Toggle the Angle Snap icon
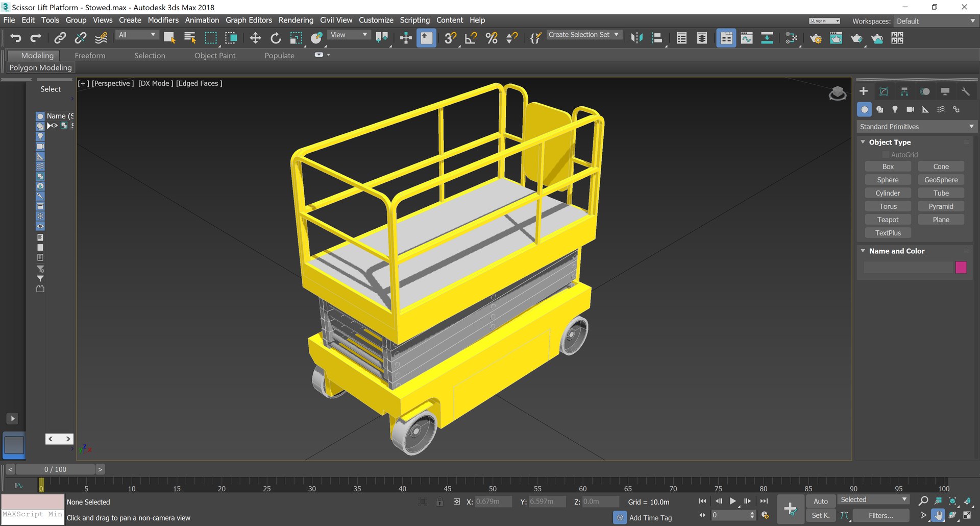This screenshot has height=526, width=980. click(471, 38)
